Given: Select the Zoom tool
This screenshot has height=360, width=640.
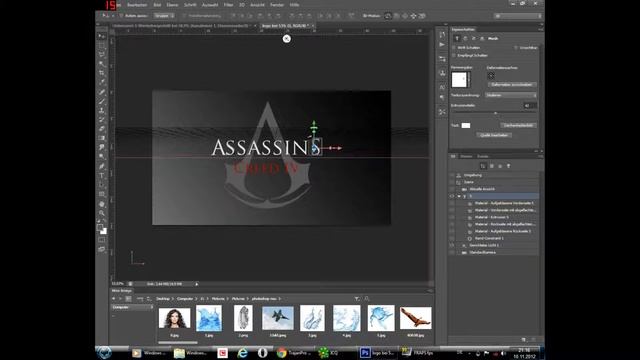Looking at the screenshot, I should (x=102, y=213).
